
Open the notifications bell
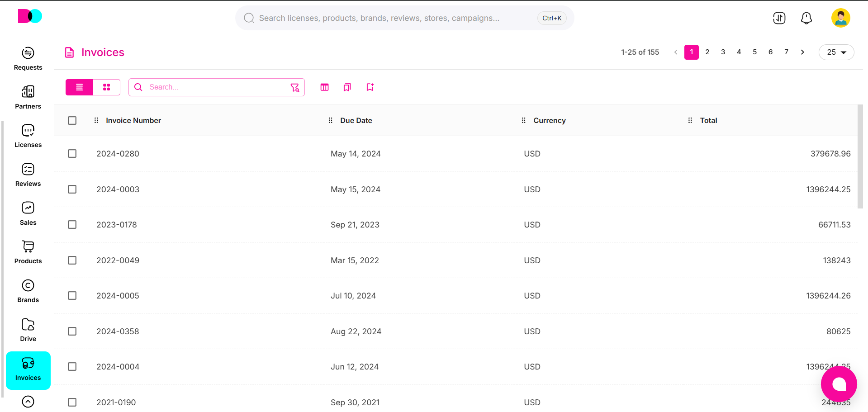(x=806, y=18)
